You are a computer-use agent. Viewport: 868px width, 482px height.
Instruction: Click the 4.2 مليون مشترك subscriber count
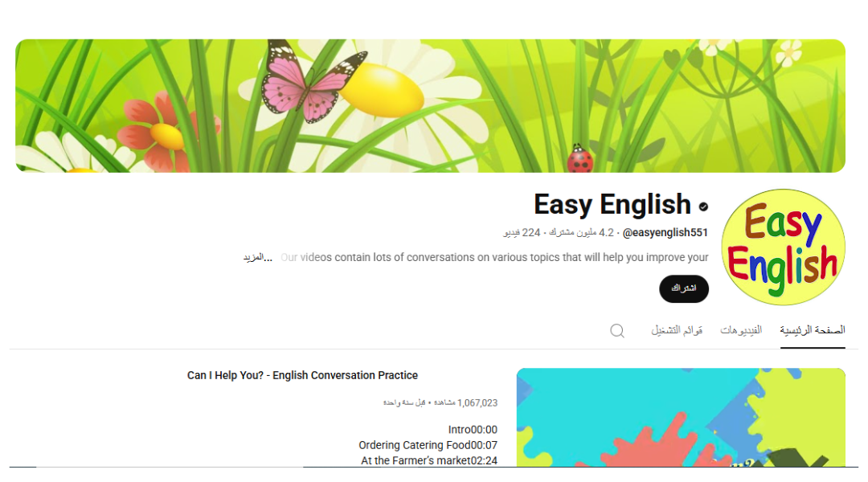[580, 232]
